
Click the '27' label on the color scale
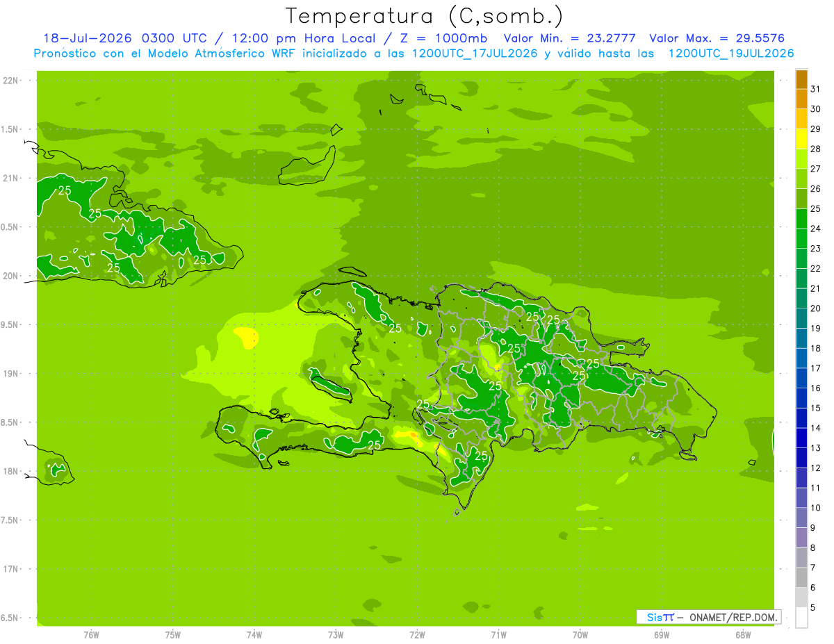click(x=815, y=169)
